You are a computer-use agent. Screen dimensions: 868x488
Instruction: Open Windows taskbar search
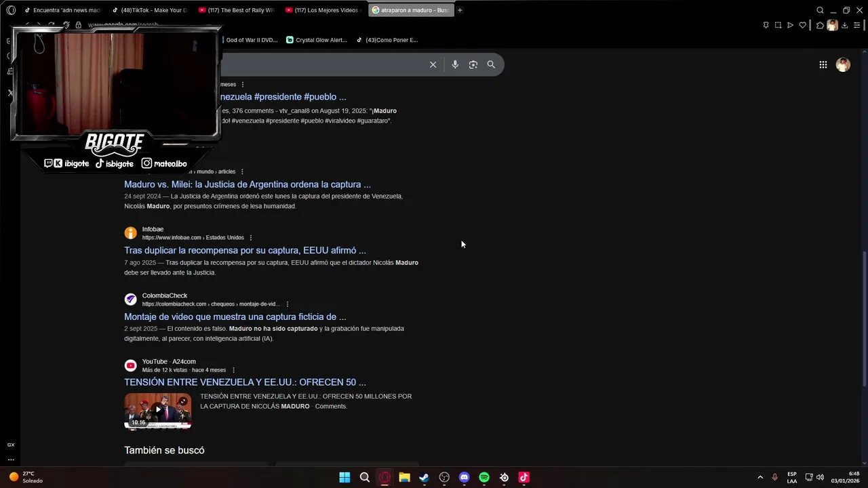click(x=365, y=477)
